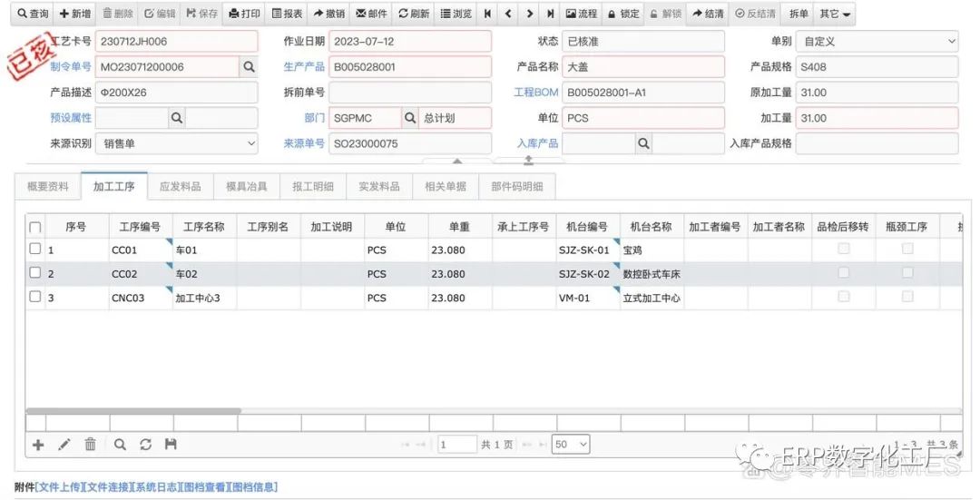Click the pencil edit icon below grid
The image size is (980, 500).
(x=64, y=445)
